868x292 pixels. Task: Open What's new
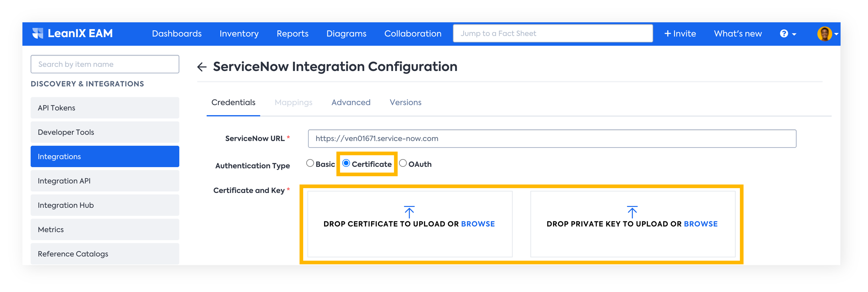point(737,34)
